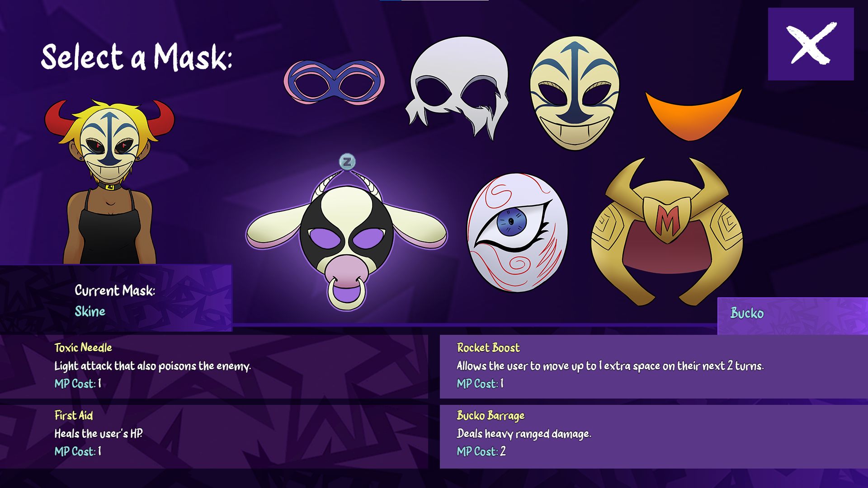Select the blue and pink domino mask
This screenshot has height=488, width=868.
334,82
